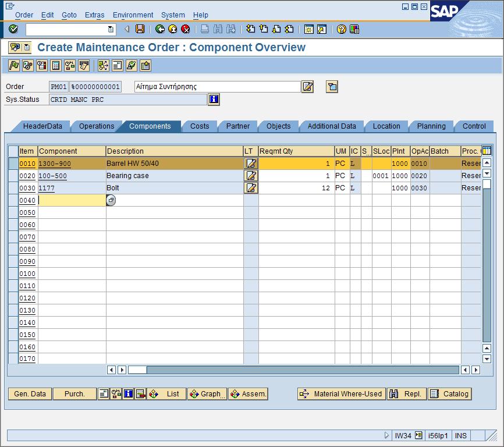Viewport: 504px width, 447px height.
Task: Click the clipboard icon in application toolbar
Action: click(145, 66)
